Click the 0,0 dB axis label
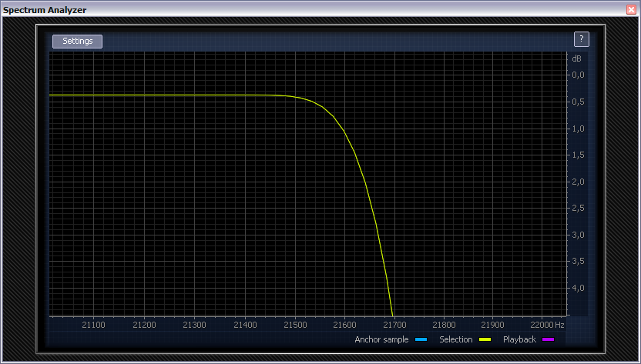 pos(578,75)
